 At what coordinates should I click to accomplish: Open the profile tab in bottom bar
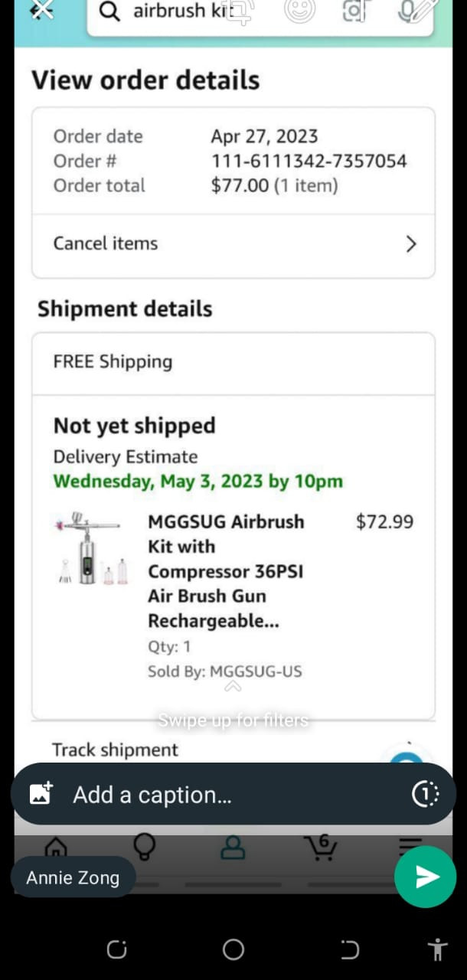click(x=233, y=847)
